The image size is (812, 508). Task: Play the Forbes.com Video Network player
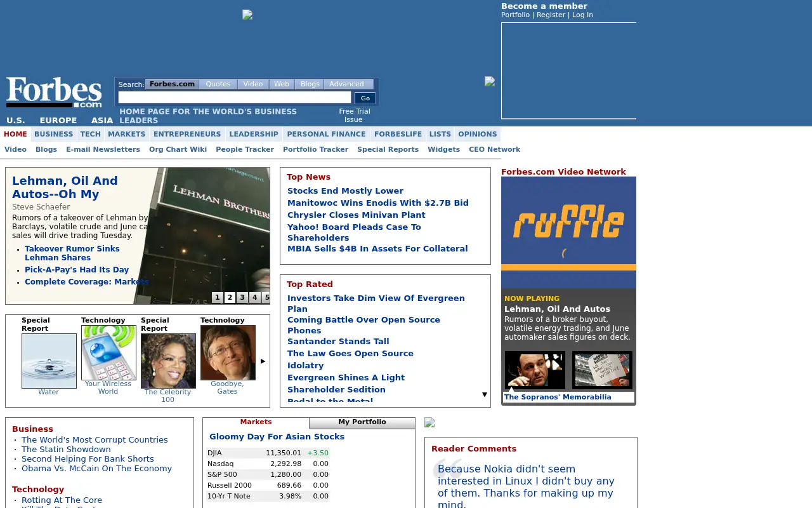point(568,232)
